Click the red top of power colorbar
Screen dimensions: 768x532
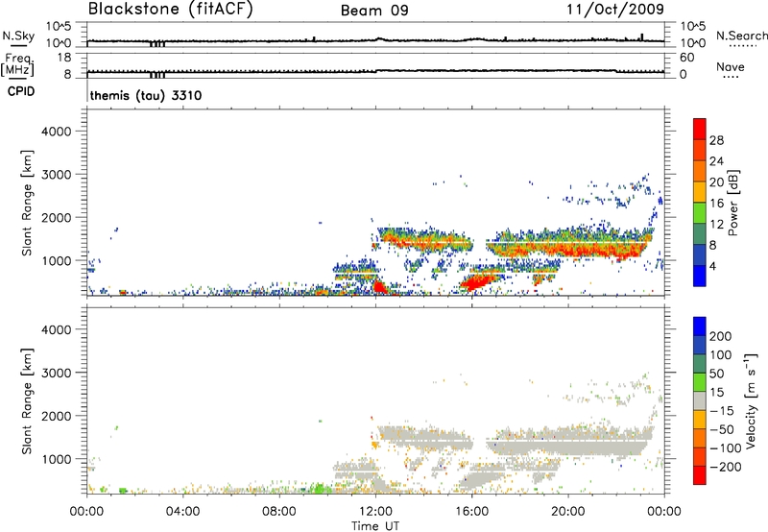[700, 129]
